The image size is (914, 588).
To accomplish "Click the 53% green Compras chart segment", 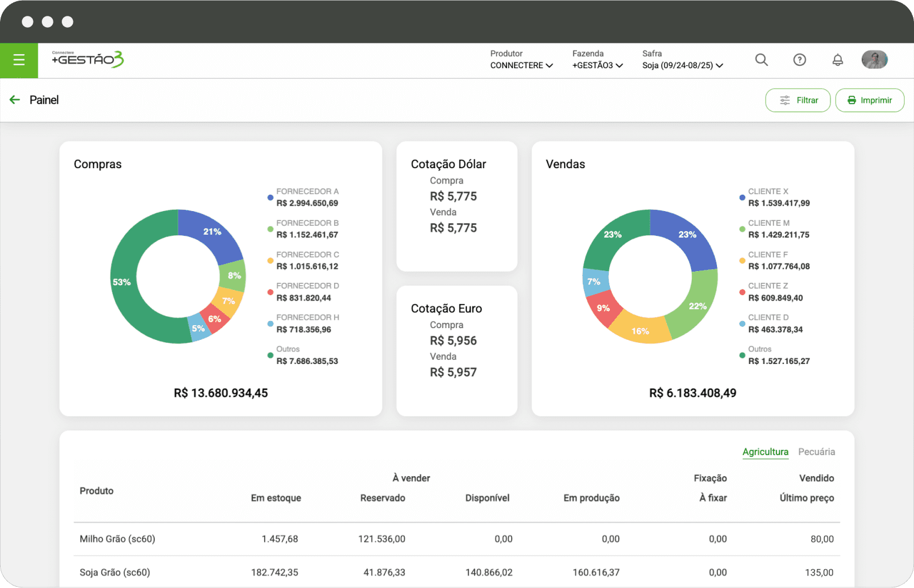I will pyautogui.click(x=122, y=282).
